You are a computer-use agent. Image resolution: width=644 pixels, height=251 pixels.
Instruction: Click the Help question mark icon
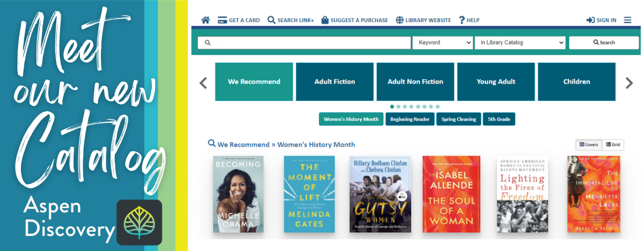pos(462,20)
